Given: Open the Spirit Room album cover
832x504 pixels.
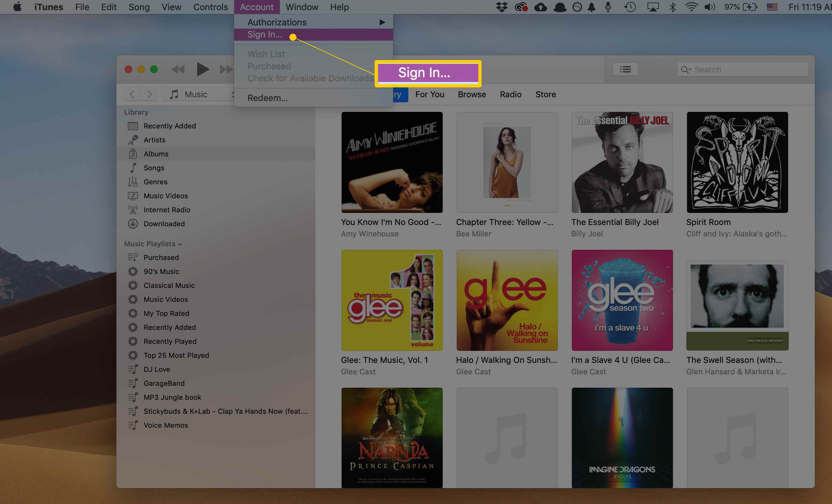Looking at the screenshot, I should 737,162.
